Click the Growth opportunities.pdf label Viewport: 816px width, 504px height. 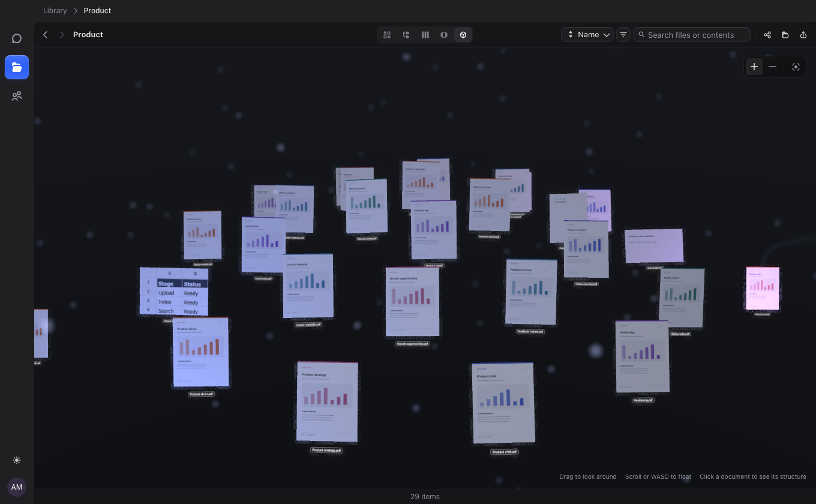pos(412,344)
